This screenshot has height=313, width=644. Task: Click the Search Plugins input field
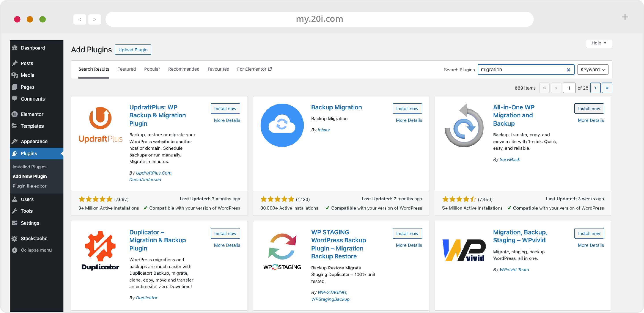[526, 69]
